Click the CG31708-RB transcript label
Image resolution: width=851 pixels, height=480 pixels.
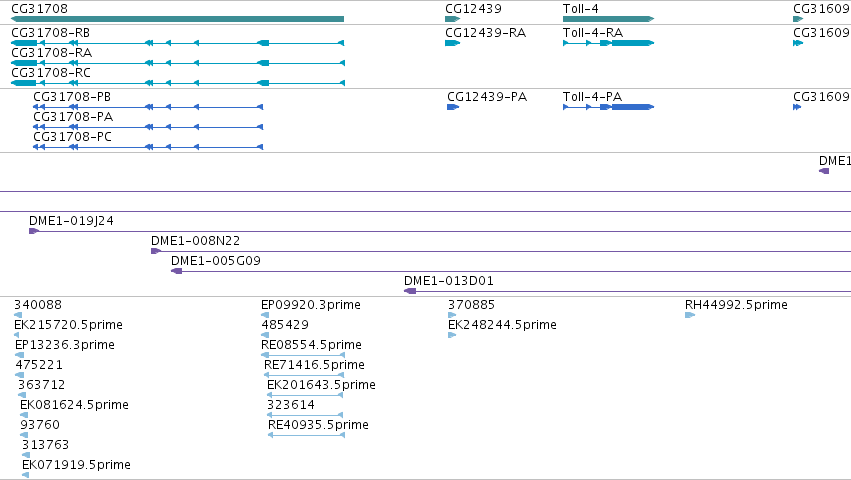click(50, 33)
